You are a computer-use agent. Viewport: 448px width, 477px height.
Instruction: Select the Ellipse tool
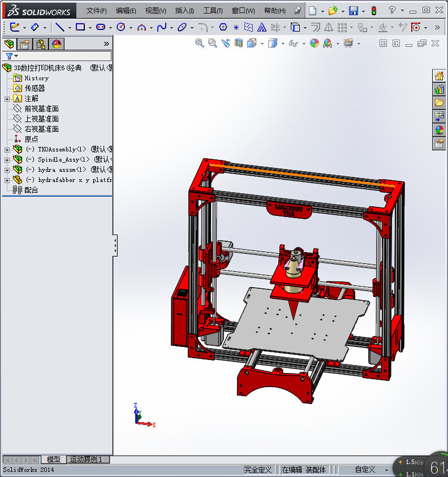click(182, 27)
